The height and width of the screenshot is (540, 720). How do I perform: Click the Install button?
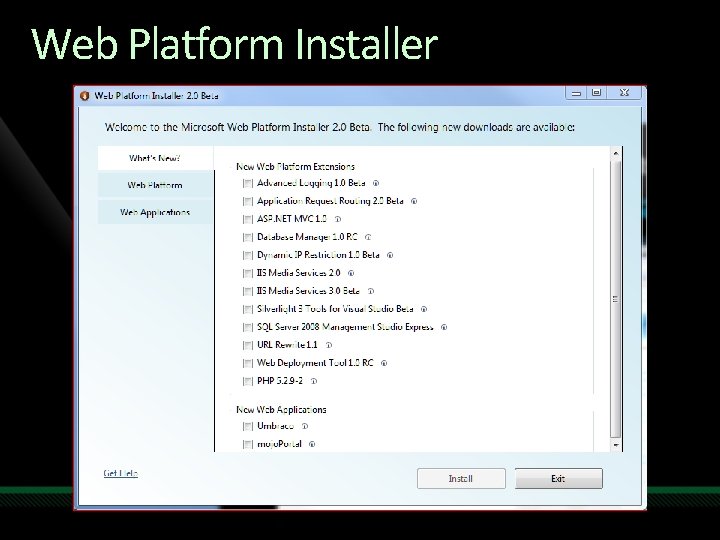click(x=461, y=478)
